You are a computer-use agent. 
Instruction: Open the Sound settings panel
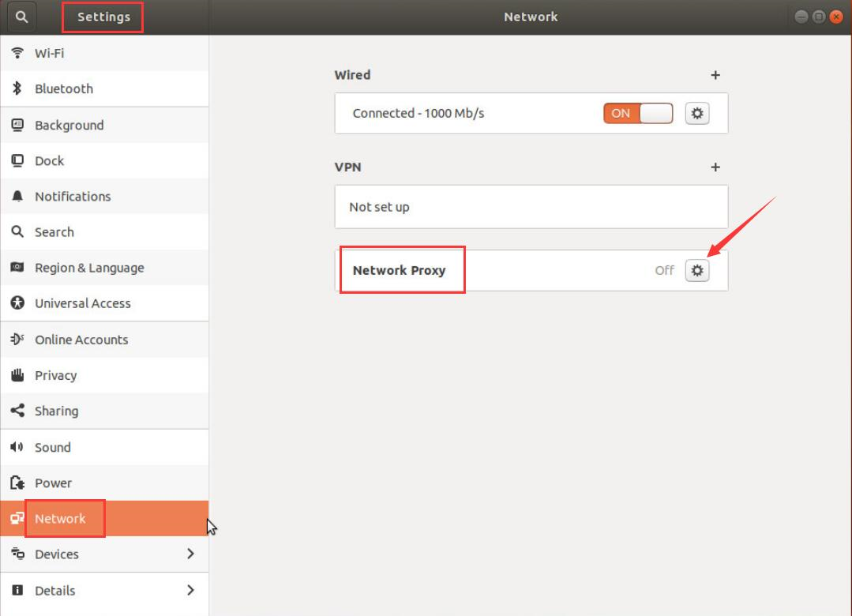tap(53, 447)
